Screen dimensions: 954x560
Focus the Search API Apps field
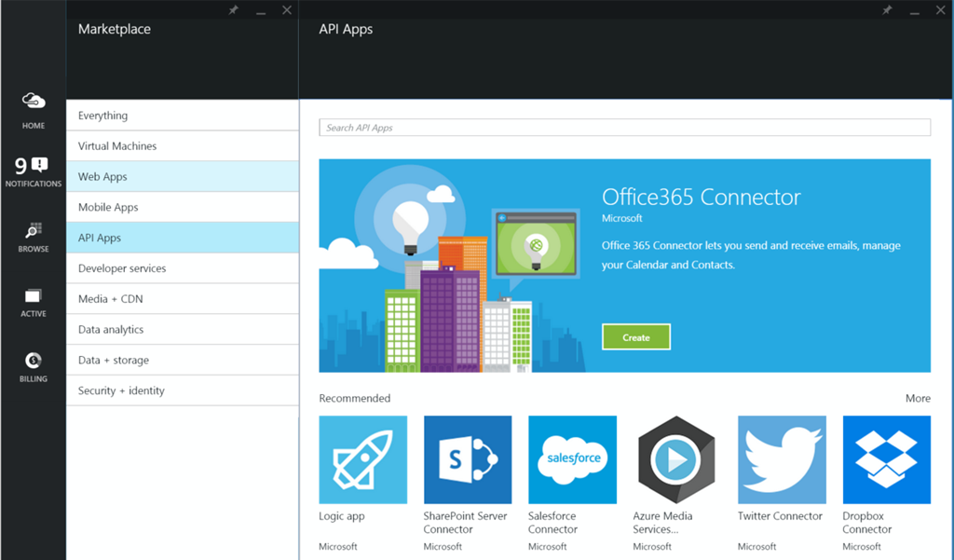point(625,128)
